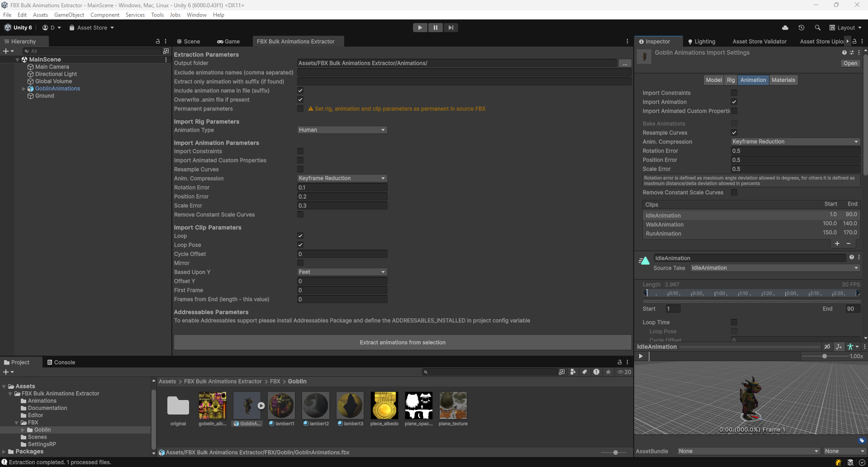Enable Mirror checkbox
This screenshot has height=467, width=868.
[x=300, y=263]
